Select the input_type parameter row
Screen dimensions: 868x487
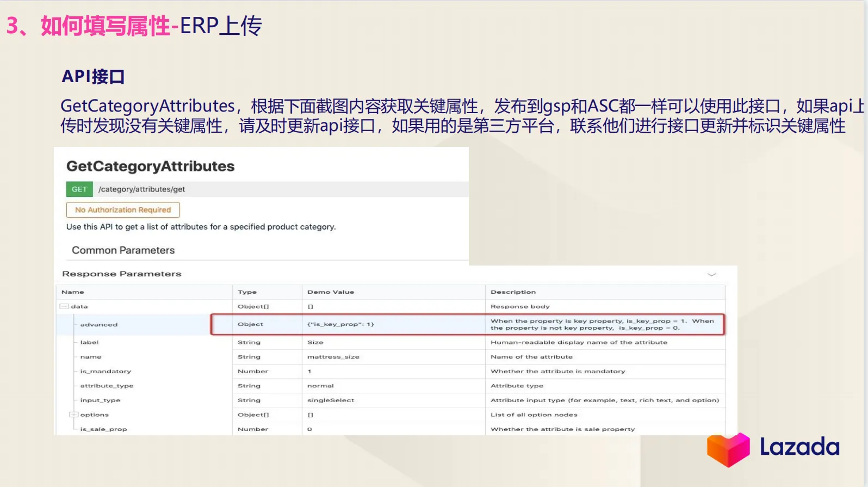391,400
